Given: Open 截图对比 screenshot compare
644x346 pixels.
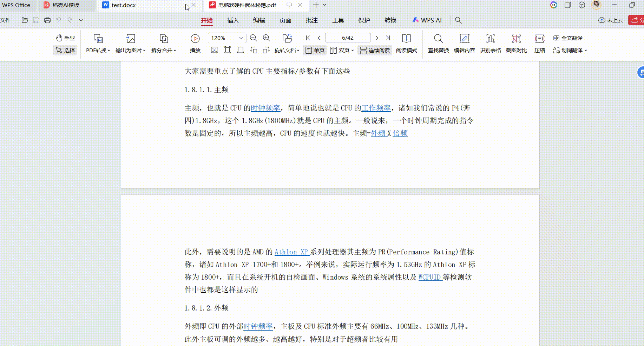Looking at the screenshot, I should [516, 43].
